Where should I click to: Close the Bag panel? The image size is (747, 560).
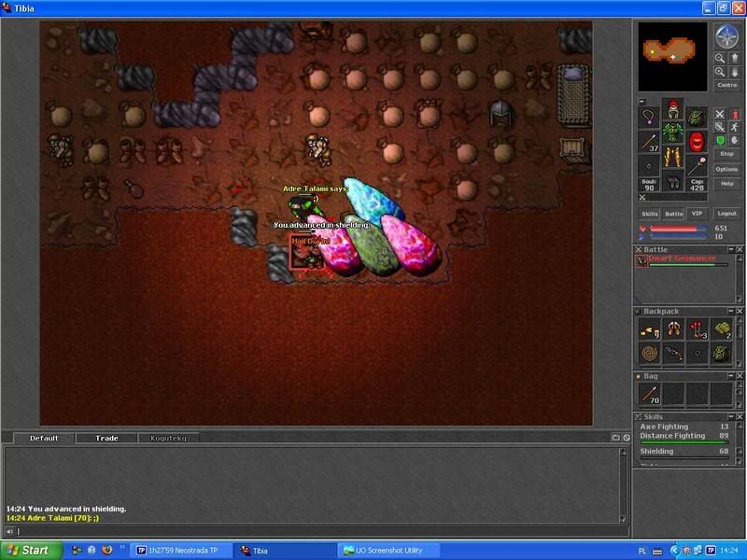tap(740, 376)
